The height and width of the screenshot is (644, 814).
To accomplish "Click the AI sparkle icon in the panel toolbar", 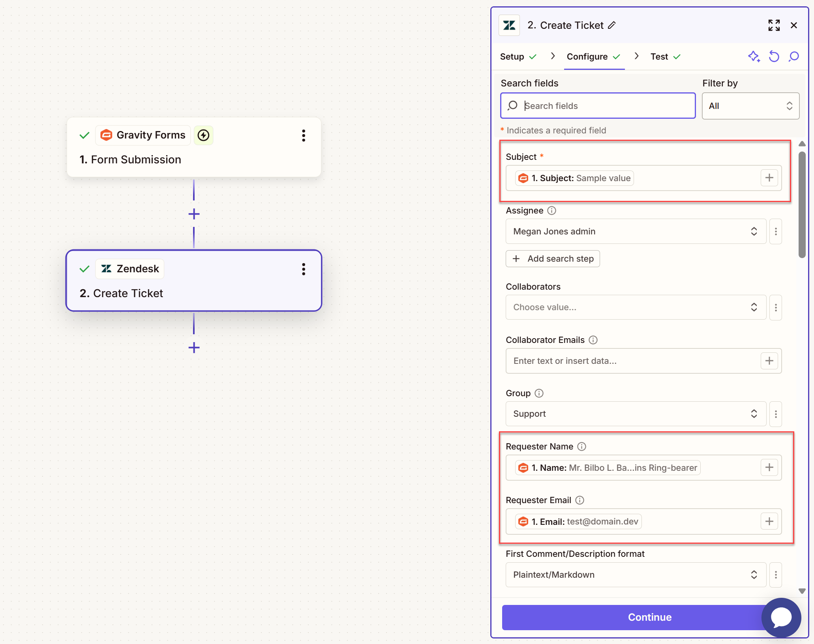I will coord(754,56).
